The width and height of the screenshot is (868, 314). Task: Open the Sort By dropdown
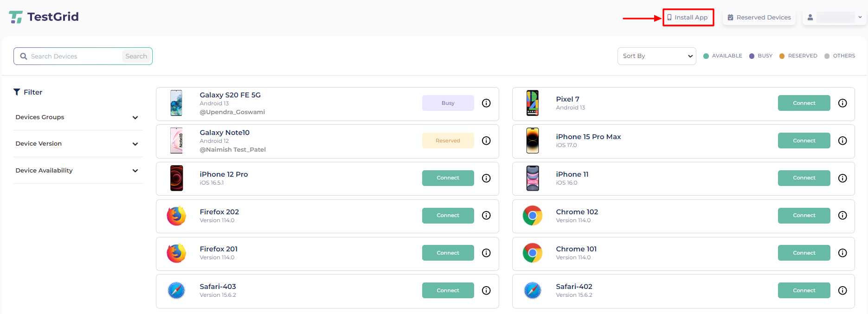[x=656, y=56]
